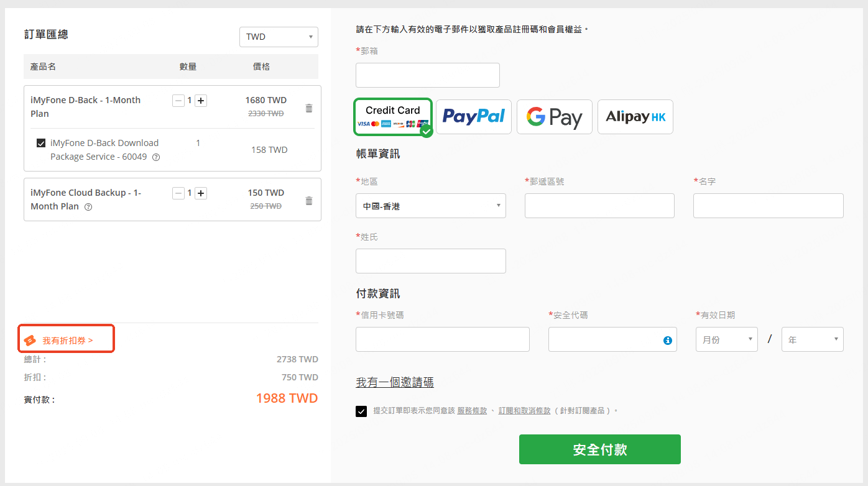Click the 2738 TWD subtotal value

(297, 359)
